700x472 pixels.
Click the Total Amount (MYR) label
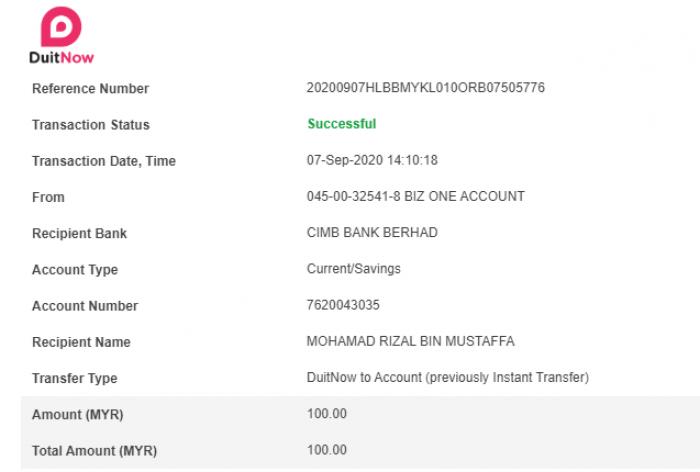click(94, 451)
